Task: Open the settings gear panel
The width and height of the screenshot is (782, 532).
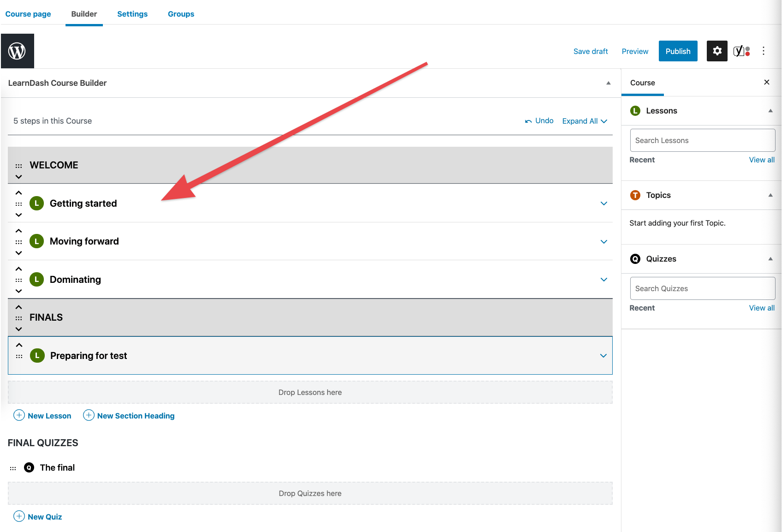Action: [717, 51]
